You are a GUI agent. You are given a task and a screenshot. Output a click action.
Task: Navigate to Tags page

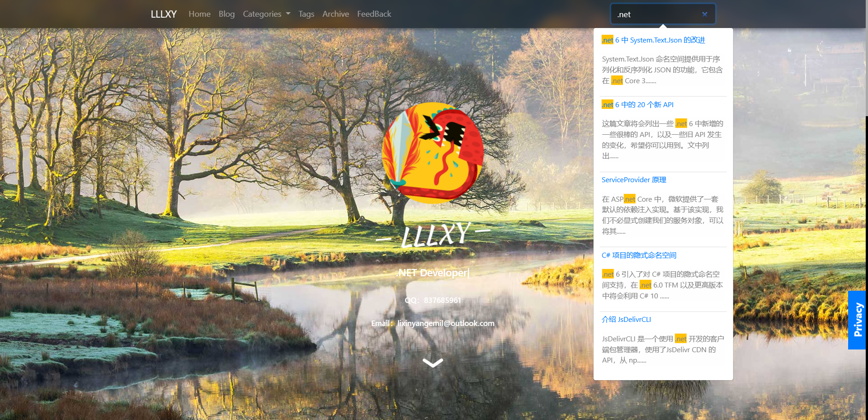(306, 14)
